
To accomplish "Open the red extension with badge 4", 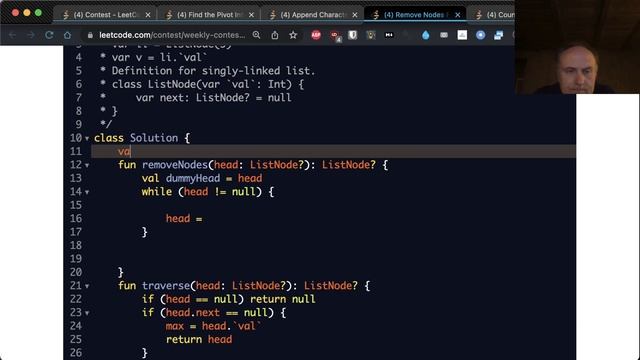I will pyautogui.click(x=335, y=36).
